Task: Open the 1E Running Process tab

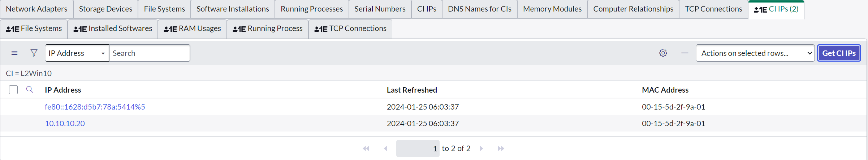Action: [268, 29]
